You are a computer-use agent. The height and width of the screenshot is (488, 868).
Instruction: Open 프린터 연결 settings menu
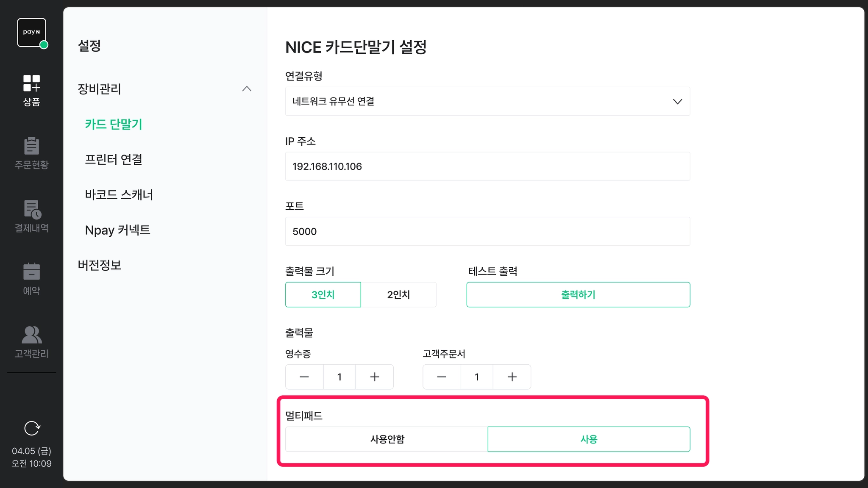point(114,159)
